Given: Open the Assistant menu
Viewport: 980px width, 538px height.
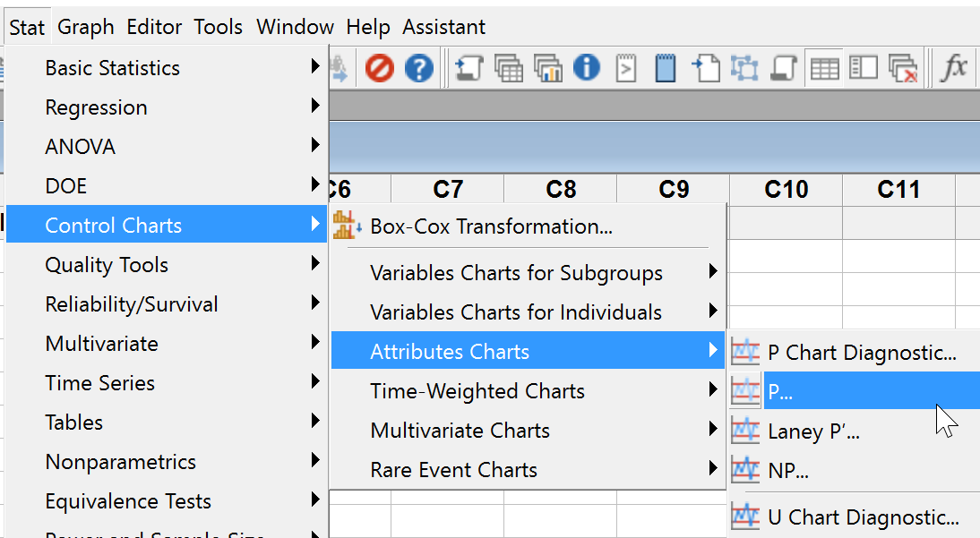Looking at the screenshot, I should pyautogui.click(x=443, y=27).
